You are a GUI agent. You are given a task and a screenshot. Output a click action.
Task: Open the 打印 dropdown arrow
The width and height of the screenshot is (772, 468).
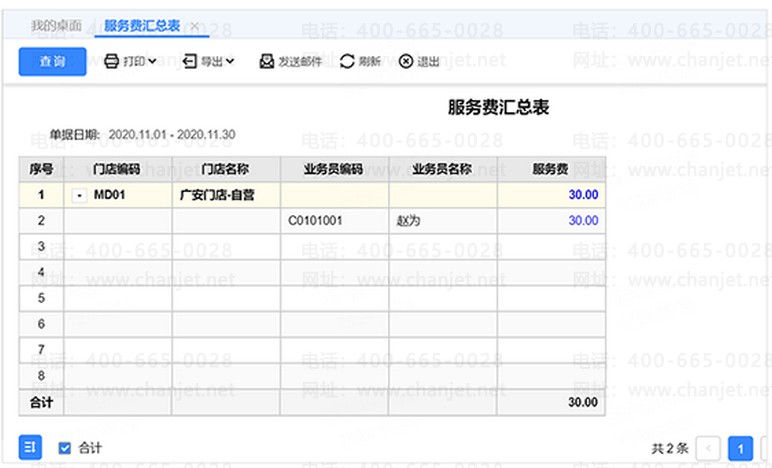point(152,61)
